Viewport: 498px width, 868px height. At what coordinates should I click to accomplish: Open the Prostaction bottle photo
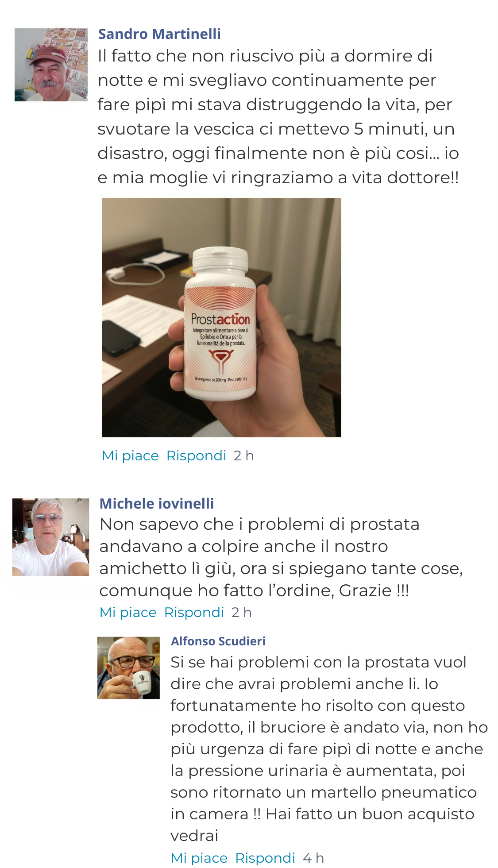(x=221, y=317)
